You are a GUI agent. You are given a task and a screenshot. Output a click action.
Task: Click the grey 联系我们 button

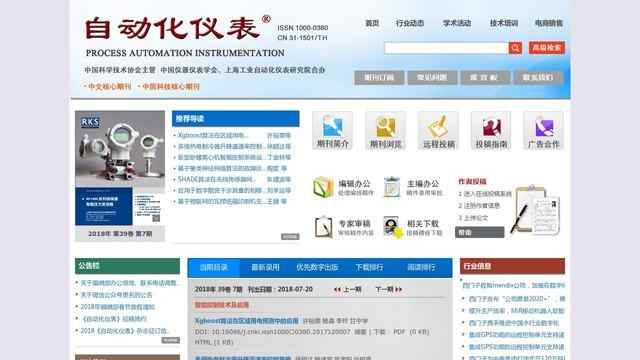538,78
